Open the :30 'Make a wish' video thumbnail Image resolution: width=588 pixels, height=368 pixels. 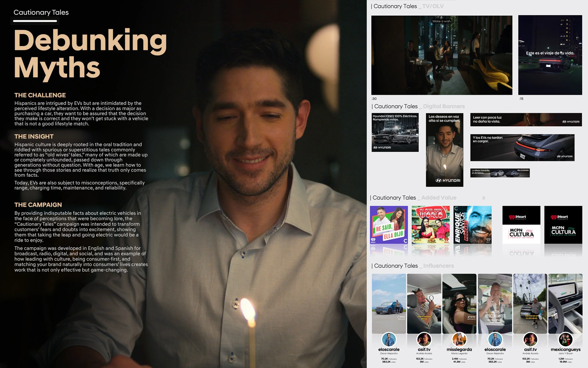tap(442, 55)
